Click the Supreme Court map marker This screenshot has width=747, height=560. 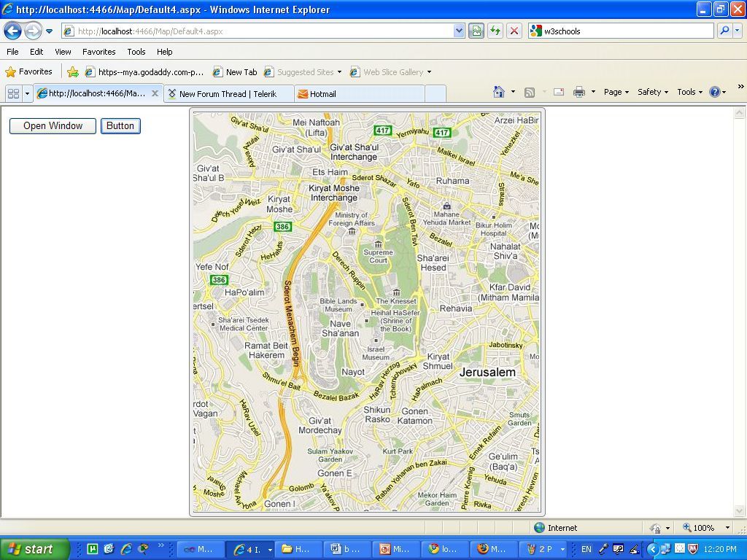[x=379, y=244]
